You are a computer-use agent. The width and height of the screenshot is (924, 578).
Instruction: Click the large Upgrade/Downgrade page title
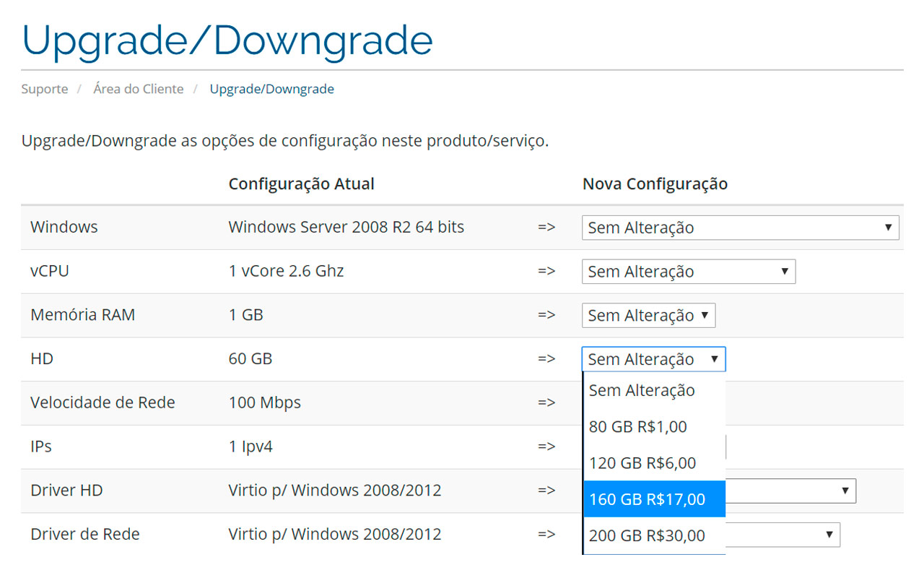pos(227,40)
